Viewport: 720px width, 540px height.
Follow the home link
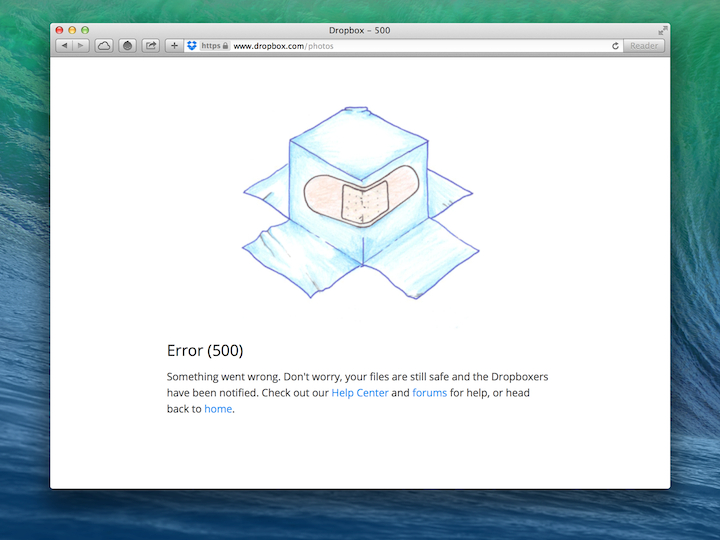click(218, 409)
